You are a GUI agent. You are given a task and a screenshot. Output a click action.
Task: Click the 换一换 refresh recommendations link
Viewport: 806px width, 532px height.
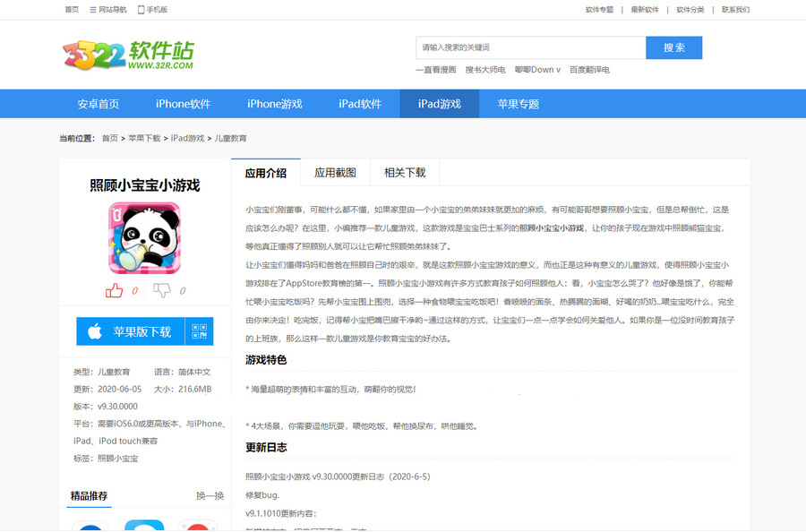coord(210,496)
